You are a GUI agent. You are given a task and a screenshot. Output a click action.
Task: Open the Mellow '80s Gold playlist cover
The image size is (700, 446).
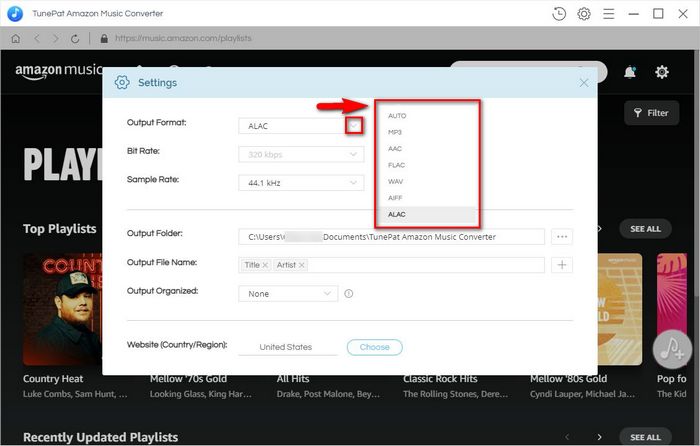point(620,309)
